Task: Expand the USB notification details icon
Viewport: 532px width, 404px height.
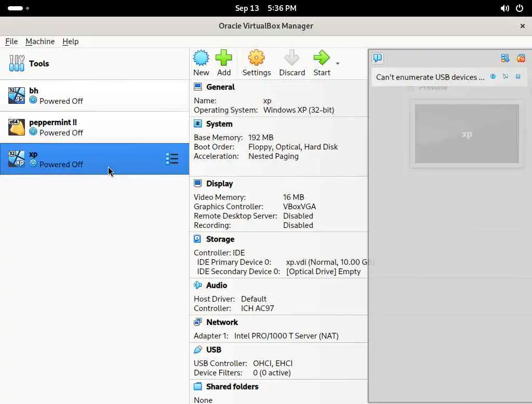Action: [x=506, y=76]
